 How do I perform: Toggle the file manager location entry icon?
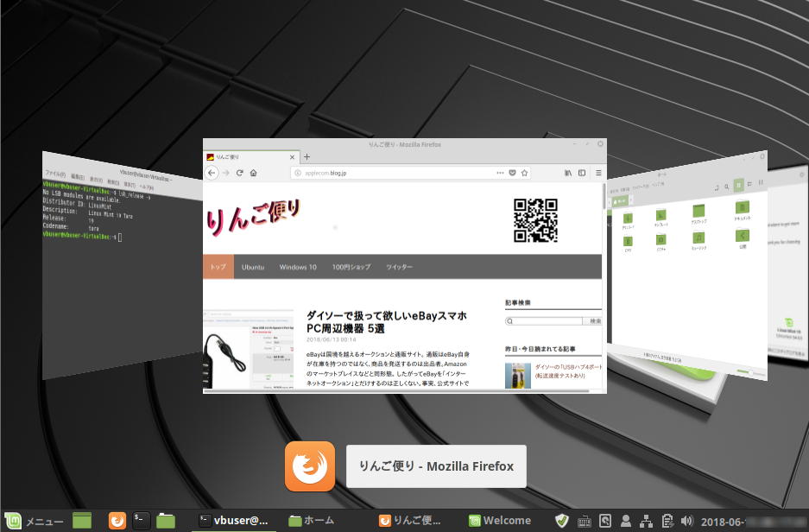pyautogui.click(x=716, y=187)
